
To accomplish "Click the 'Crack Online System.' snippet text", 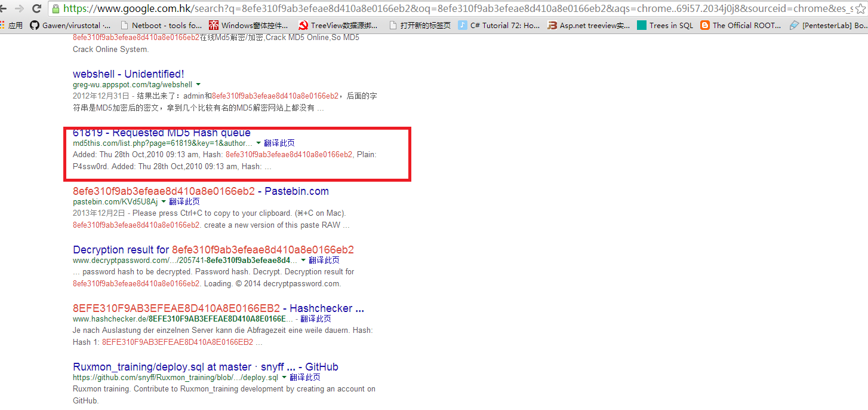I will [110, 49].
